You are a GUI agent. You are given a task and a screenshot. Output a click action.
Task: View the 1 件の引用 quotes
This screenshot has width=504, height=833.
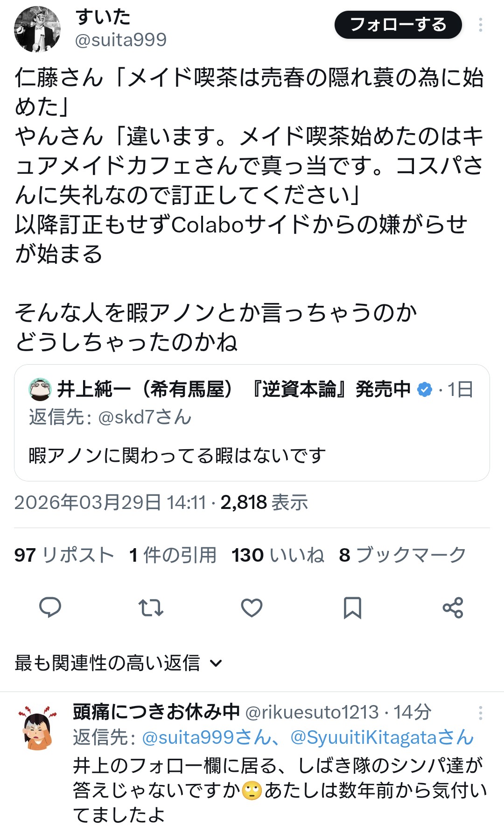[173, 555]
